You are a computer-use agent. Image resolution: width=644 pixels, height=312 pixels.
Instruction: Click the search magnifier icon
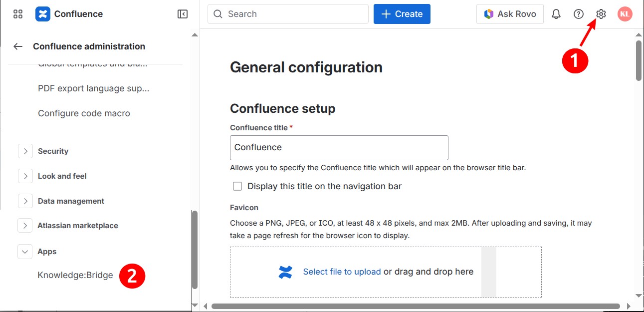(x=217, y=14)
